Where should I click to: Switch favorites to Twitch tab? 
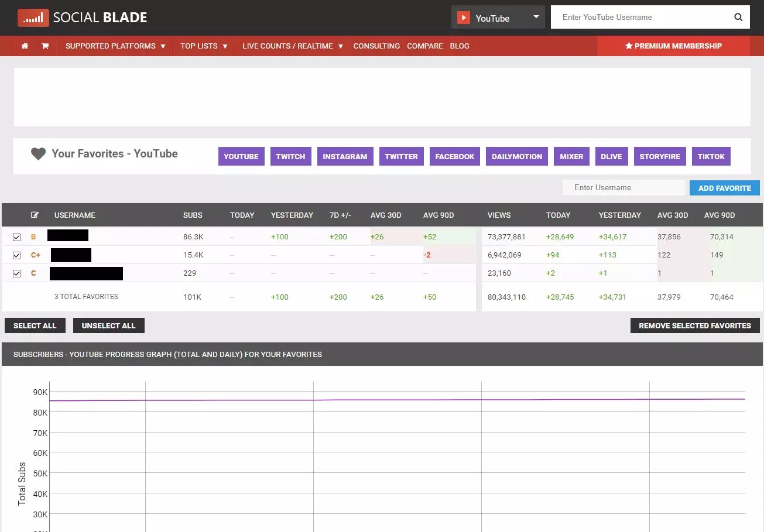[x=291, y=156]
